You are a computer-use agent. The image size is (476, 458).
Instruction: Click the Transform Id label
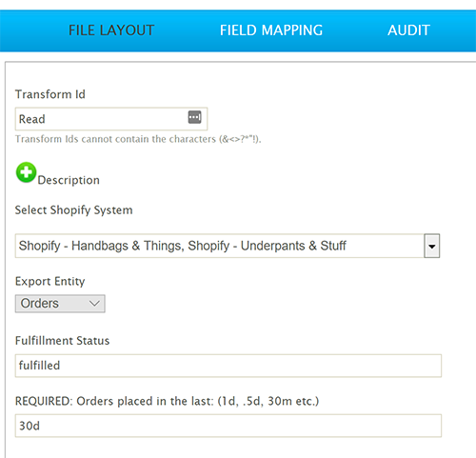[50, 94]
